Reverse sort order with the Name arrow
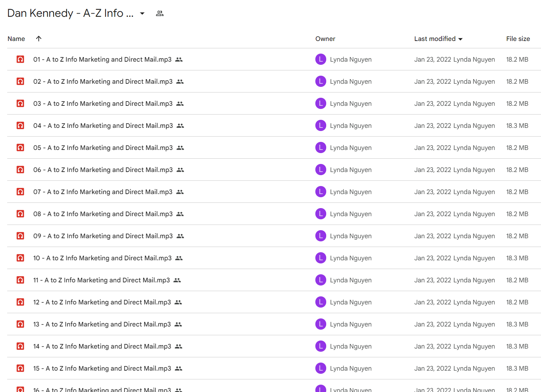Screen dimensions: 541x392 coord(39,39)
